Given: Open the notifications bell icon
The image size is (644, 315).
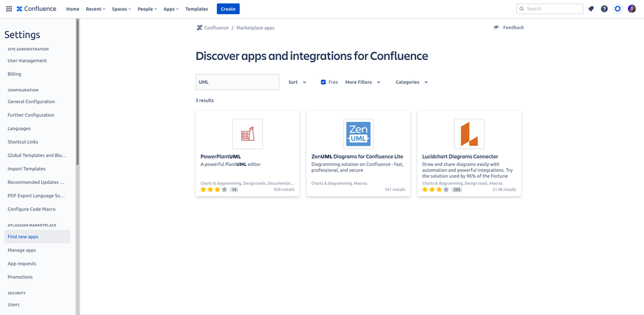Looking at the screenshot, I should click(591, 8).
